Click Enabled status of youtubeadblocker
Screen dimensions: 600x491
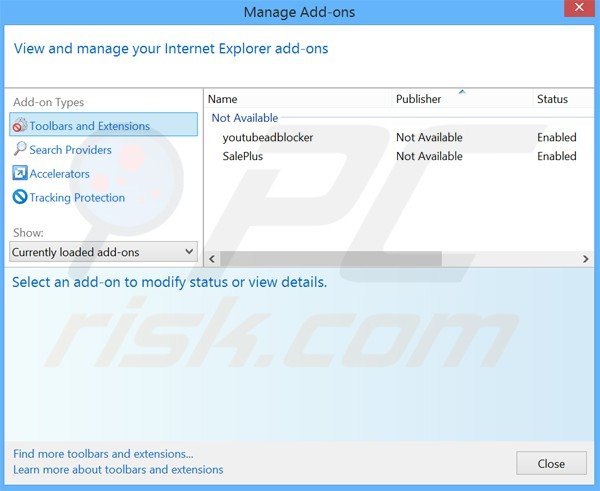(556, 137)
